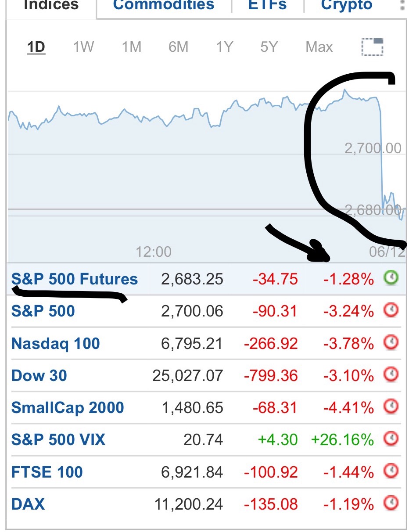Viewport: 409px width, 532px height.
Task: Click the red clock icon in SmallCap 2000 row
Action: click(x=391, y=407)
